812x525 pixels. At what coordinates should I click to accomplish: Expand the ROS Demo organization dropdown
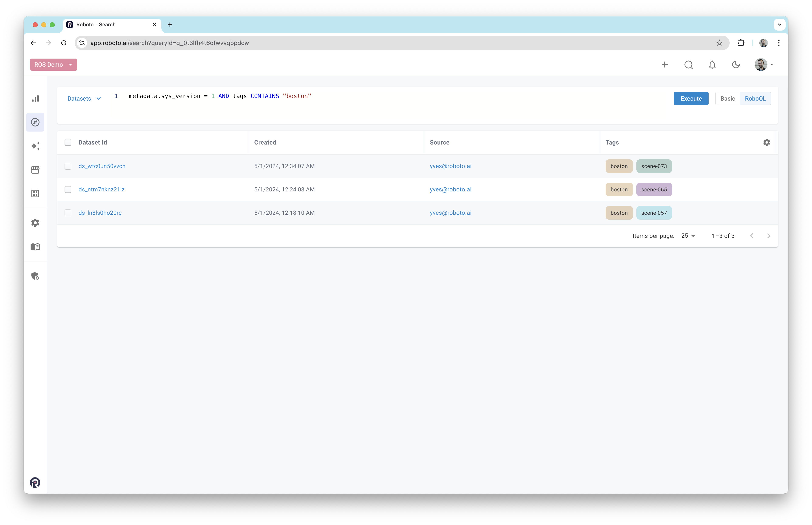pos(54,65)
